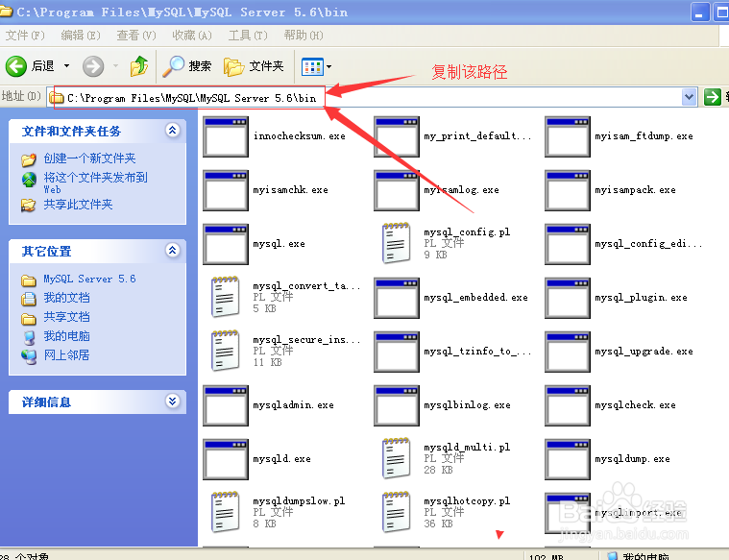729x560 pixels.
Task: Open 共享文档 link
Action: (x=66, y=317)
